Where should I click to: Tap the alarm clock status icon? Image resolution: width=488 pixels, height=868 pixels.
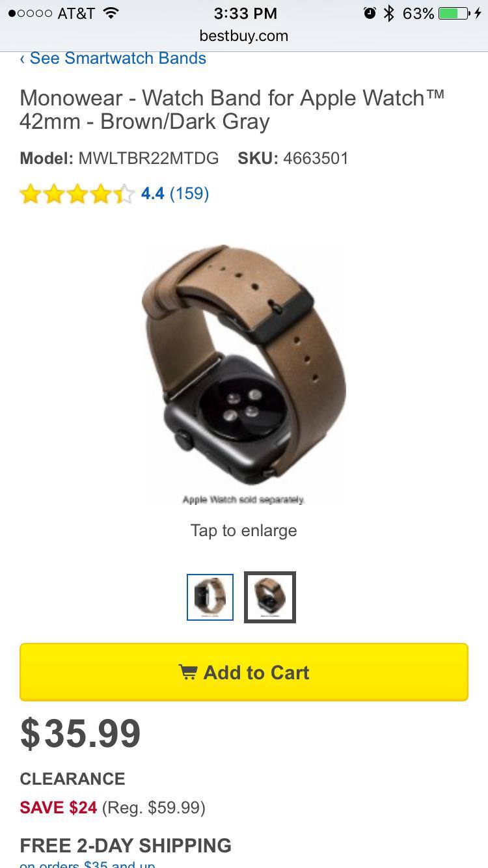coord(370,13)
